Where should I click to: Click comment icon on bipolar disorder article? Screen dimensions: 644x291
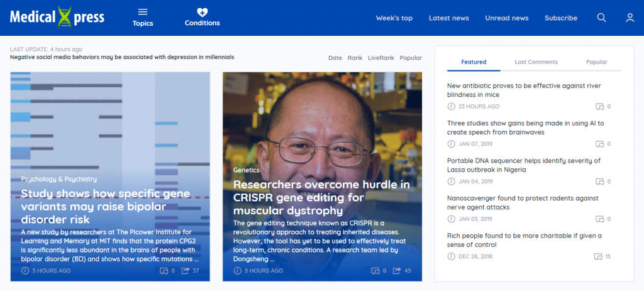click(x=164, y=271)
